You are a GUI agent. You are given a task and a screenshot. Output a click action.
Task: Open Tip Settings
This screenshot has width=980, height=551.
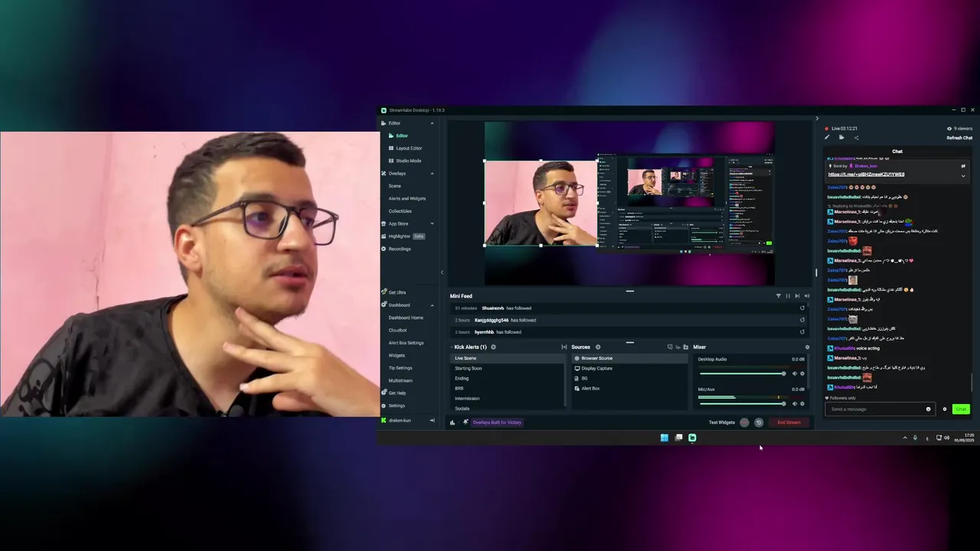pyautogui.click(x=400, y=368)
